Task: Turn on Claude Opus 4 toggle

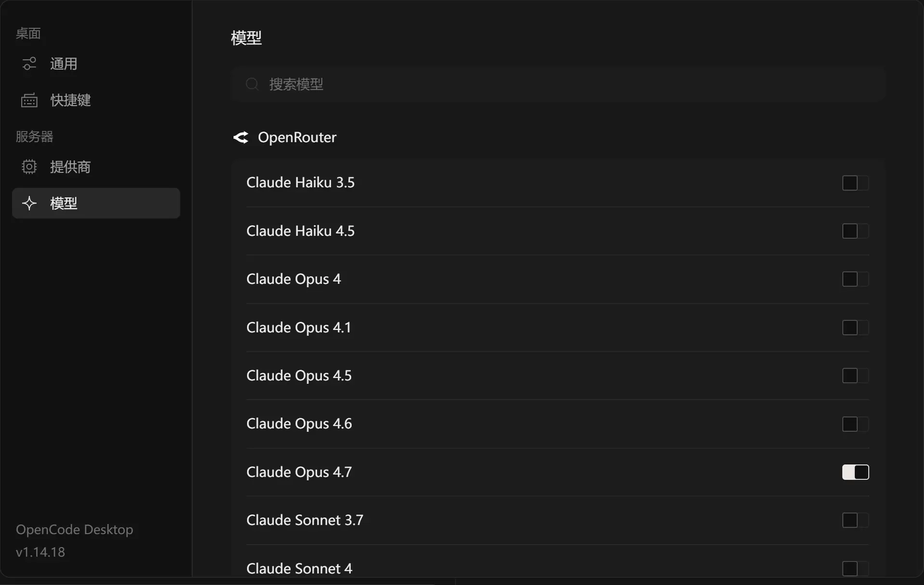Action: 855,279
